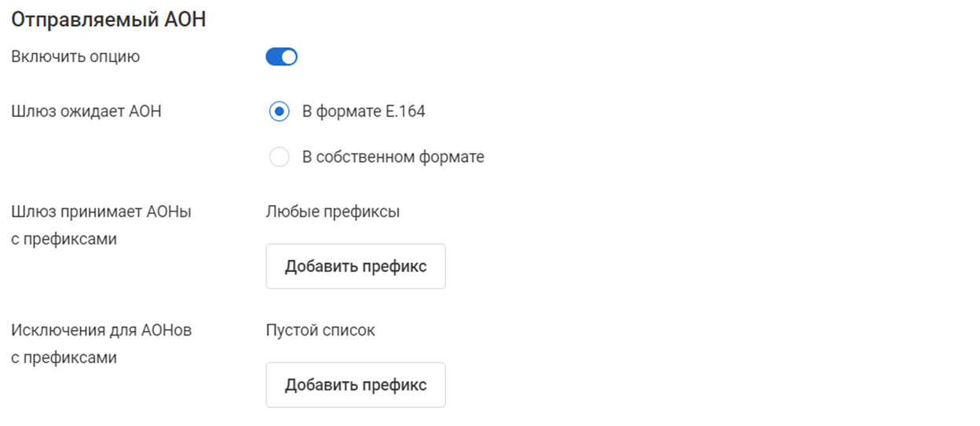The height and width of the screenshot is (426, 980).
Task: Click the "В собственном формате" option label text
Action: coord(393,157)
